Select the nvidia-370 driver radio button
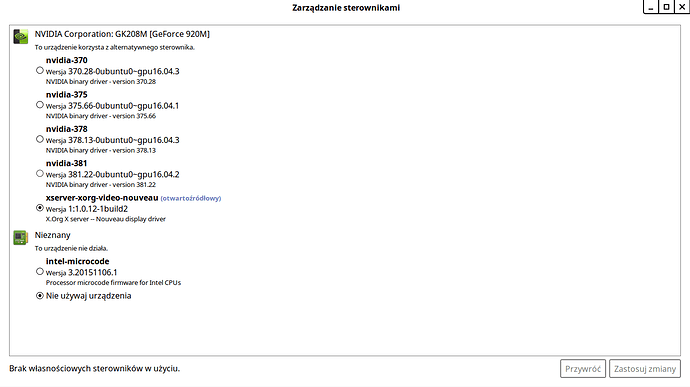 coord(40,70)
